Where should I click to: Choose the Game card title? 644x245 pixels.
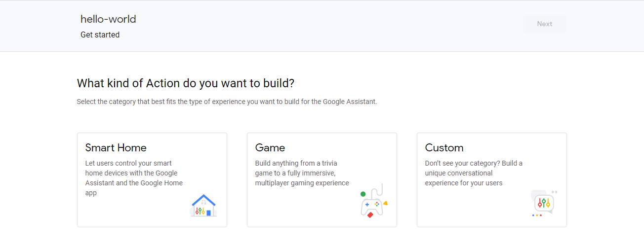click(x=270, y=148)
